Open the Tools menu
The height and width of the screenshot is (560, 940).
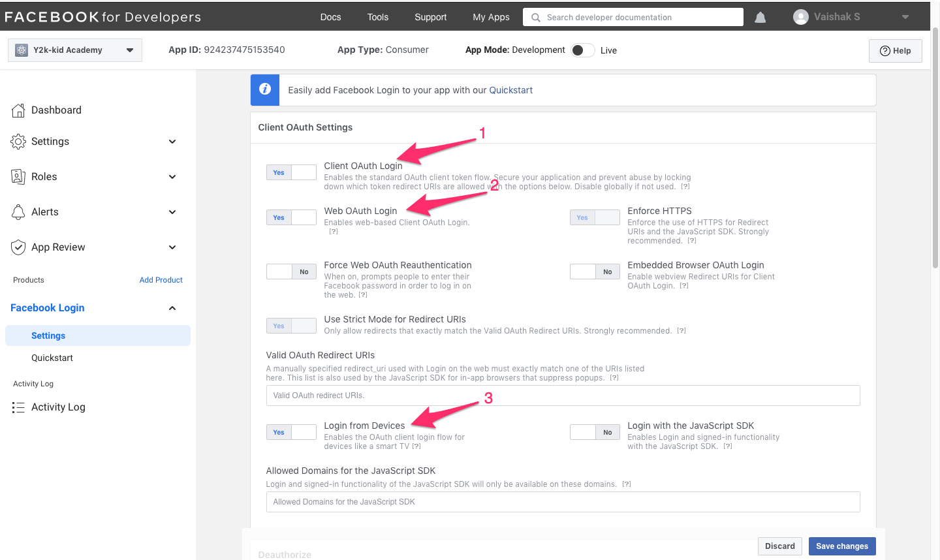[x=378, y=17]
